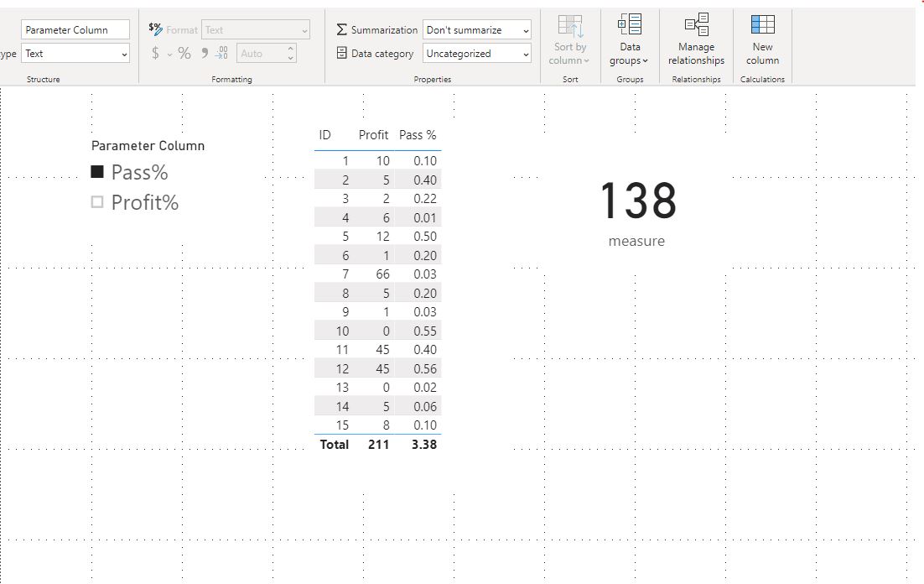
Task: Sort table by Pass % column header
Action: pyautogui.click(x=418, y=135)
